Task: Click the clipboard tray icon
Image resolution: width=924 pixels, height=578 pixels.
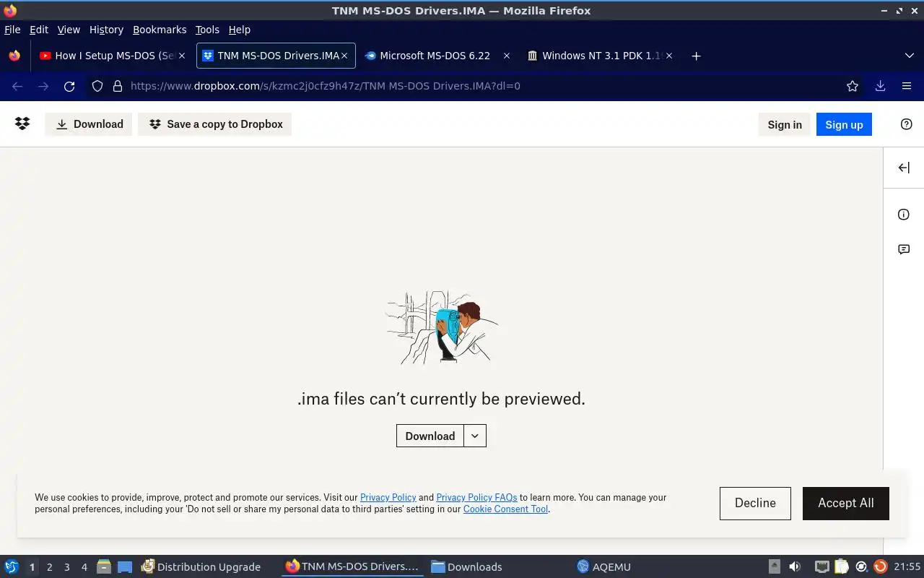Action: coord(841,566)
